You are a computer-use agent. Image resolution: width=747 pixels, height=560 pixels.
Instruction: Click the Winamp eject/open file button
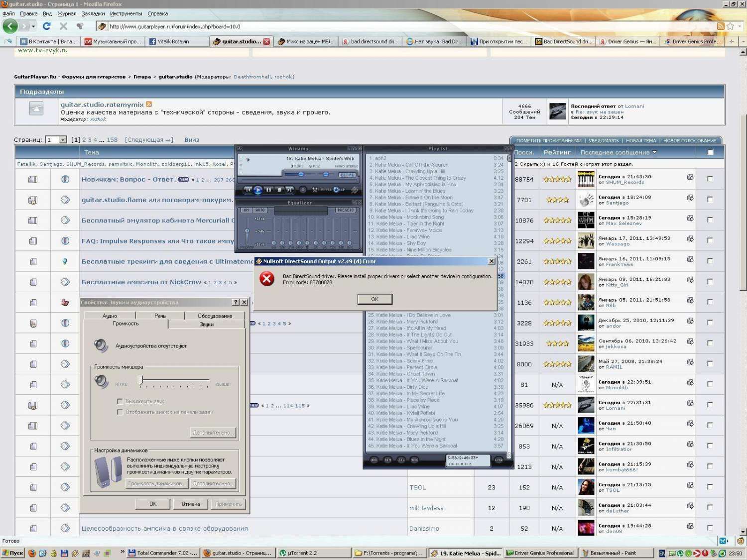303,190
